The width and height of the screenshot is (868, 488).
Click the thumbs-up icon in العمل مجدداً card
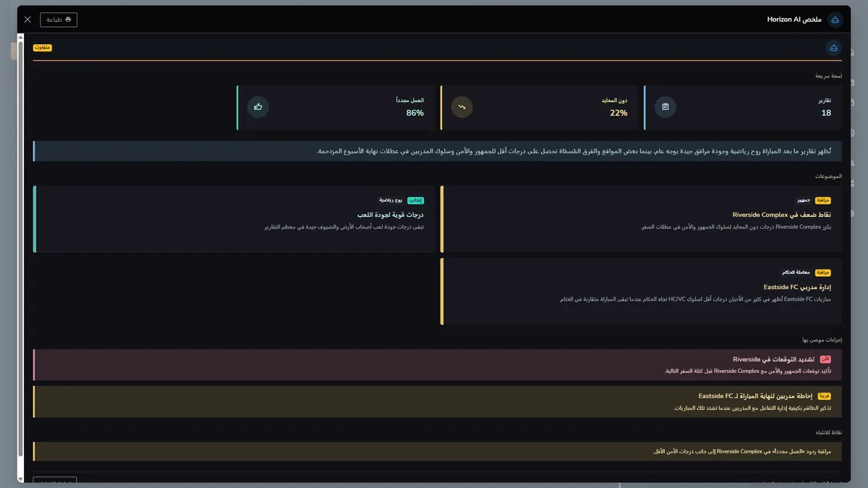pos(258,107)
